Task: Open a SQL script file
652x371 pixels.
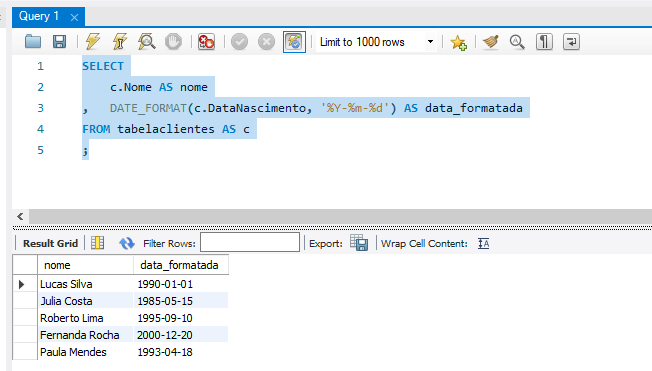Action: point(33,42)
